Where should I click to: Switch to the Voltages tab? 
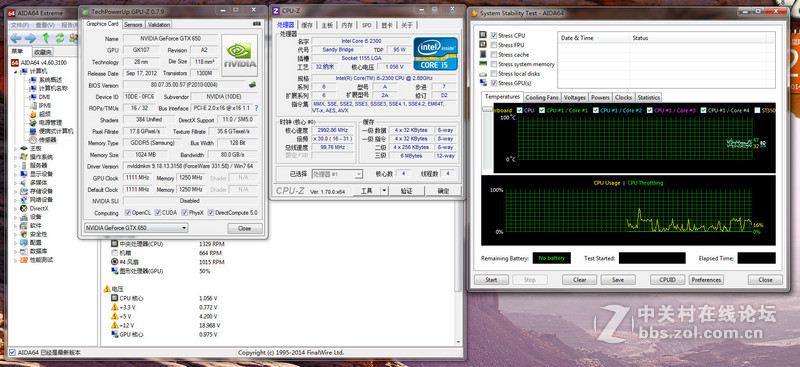click(575, 97)
